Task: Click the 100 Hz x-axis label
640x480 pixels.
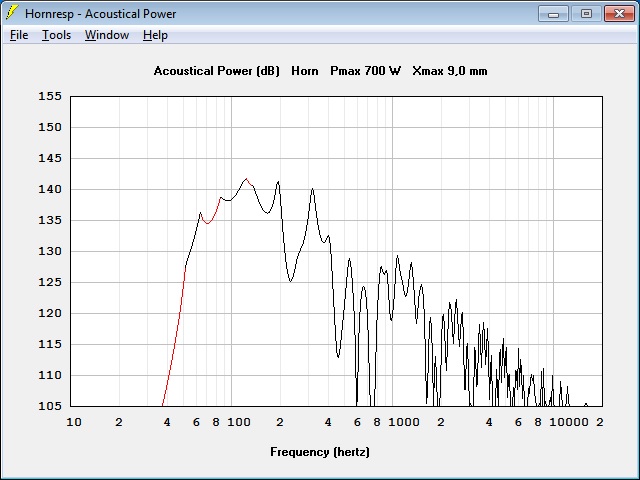Action: point(239,422)
